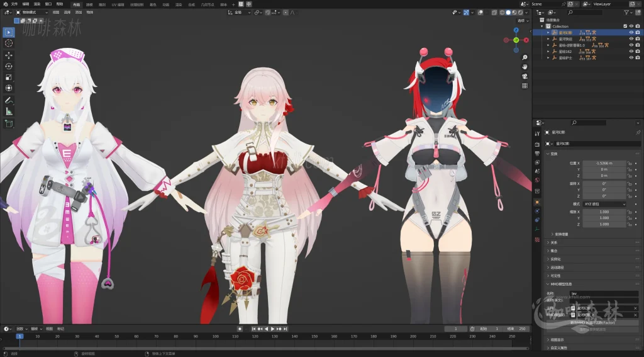Pin the properties panel object
The height and width of the screenshot is (357, 644).
638,132
